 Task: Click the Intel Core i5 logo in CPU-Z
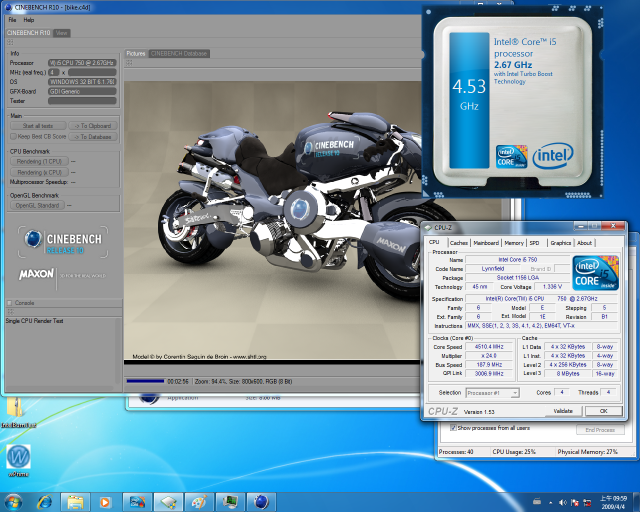point(595,273)
